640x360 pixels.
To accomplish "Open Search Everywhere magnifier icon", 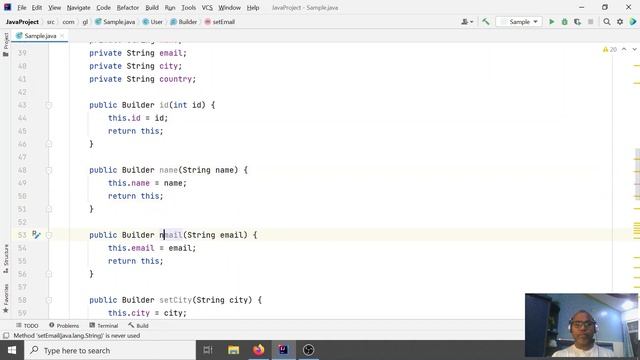I will [607, 22].
